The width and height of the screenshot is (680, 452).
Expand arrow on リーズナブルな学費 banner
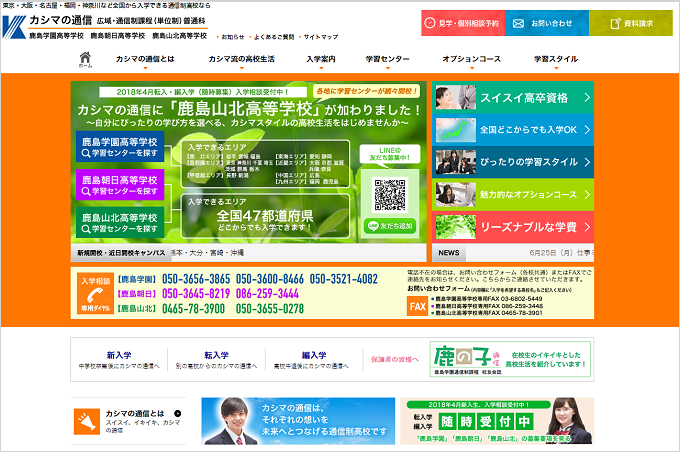coord(587,227)
